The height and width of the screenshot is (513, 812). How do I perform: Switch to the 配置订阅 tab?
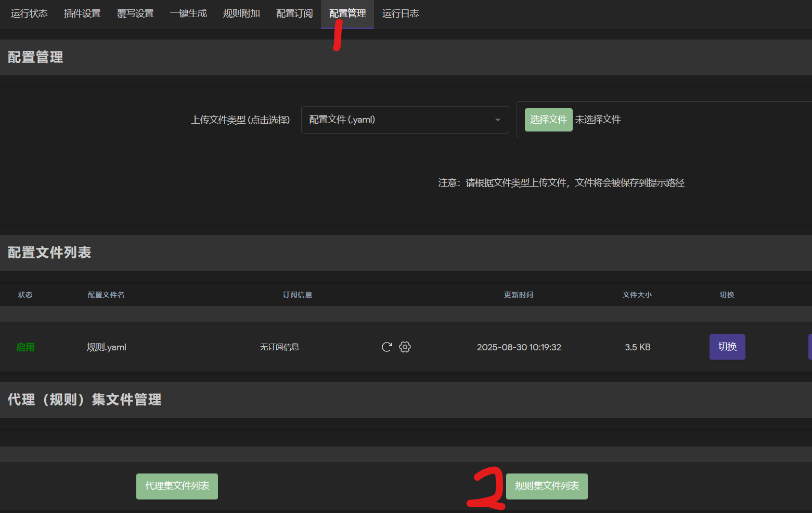(294, 14)
